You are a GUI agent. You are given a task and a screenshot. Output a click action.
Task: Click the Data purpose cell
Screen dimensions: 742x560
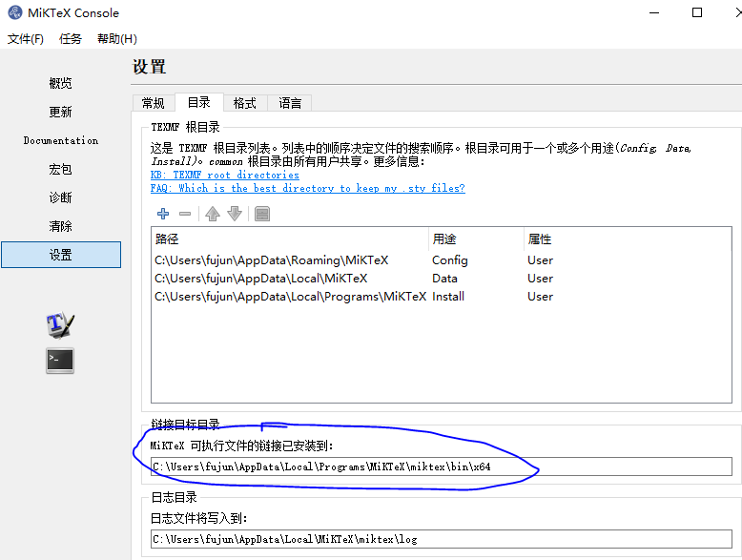click(444, 279)
